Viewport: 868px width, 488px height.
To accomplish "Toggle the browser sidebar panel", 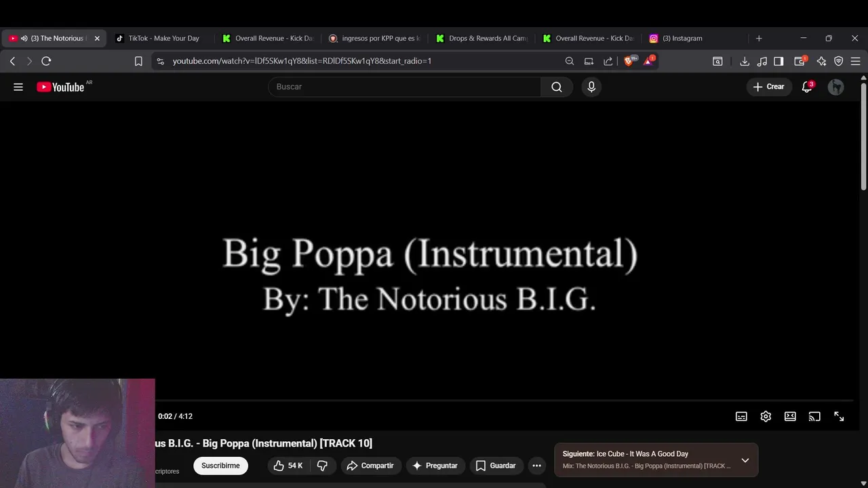I will 778,61.
